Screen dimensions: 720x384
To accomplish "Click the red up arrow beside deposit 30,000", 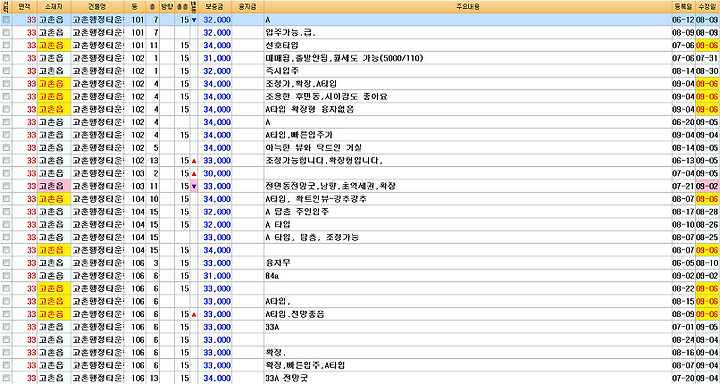I will click(194, 174).
